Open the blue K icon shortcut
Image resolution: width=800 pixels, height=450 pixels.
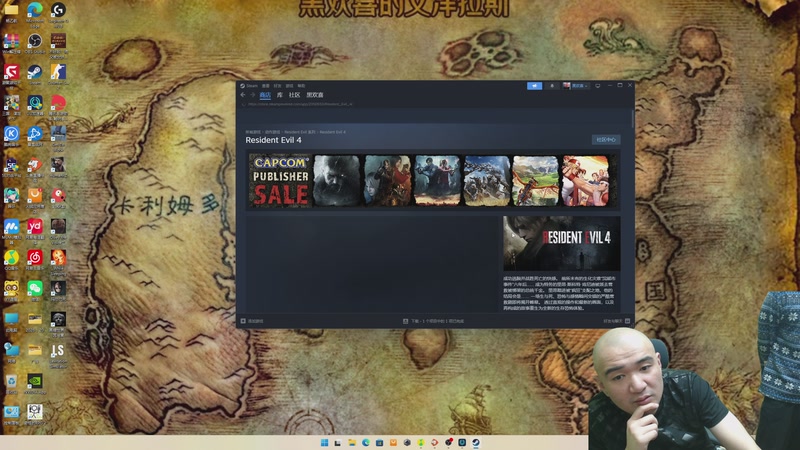click(x=11, y=133)
